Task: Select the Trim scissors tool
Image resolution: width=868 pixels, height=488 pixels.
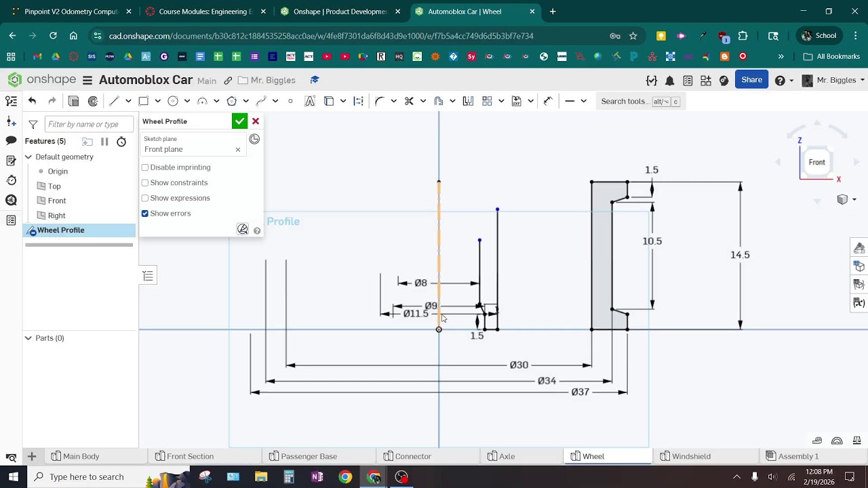Action: pos(409,101)
